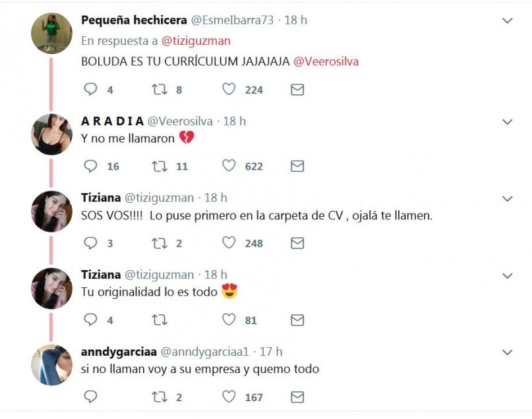
Task: Send Pequeña hechicera's tweet by direct message
Action: [297, 90]
